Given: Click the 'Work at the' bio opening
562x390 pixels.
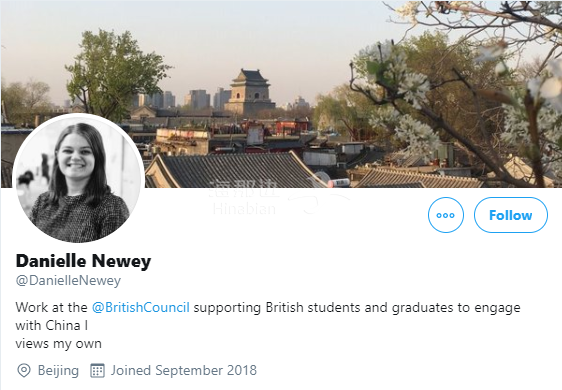Looking at the screenshot, I should (51, 308).
